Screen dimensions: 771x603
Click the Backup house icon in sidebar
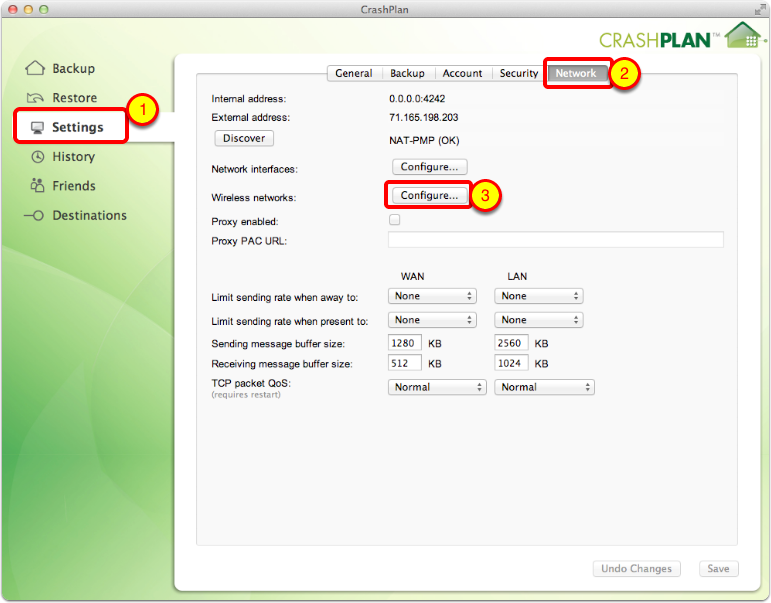coord(35,69)
